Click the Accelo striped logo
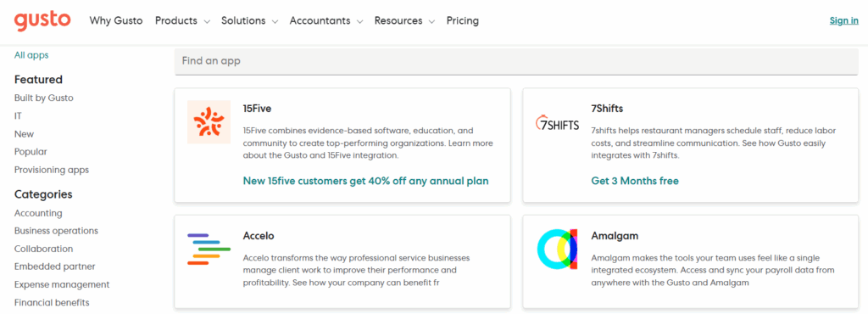The width and height of the screenshot is (868, 314). 209,250
